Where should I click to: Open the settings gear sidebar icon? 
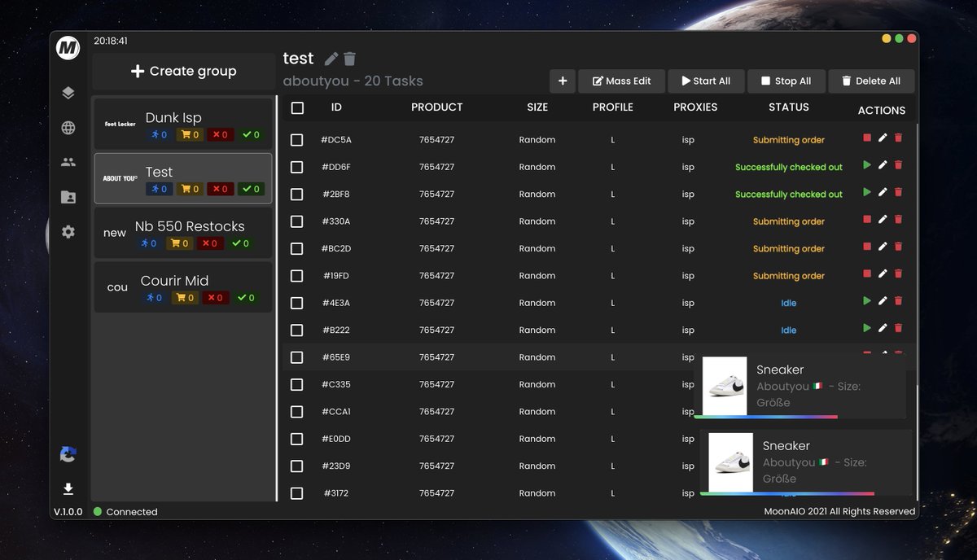(68, 232)
